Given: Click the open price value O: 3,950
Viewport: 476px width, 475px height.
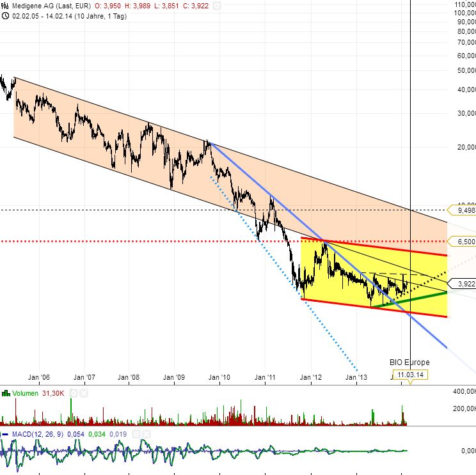Looking at the screenshot, I should (107, 6).
